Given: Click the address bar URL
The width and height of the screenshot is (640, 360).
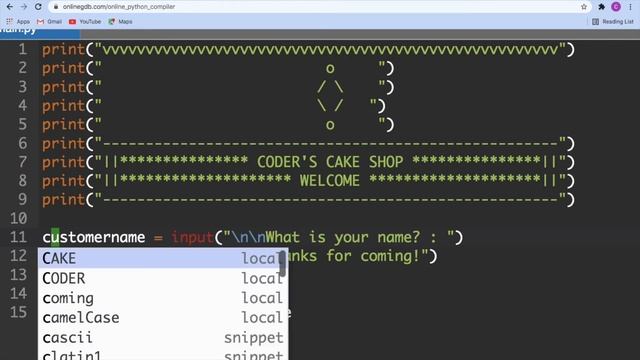Looking at the screenshot, I should click(x=119, y=7).
